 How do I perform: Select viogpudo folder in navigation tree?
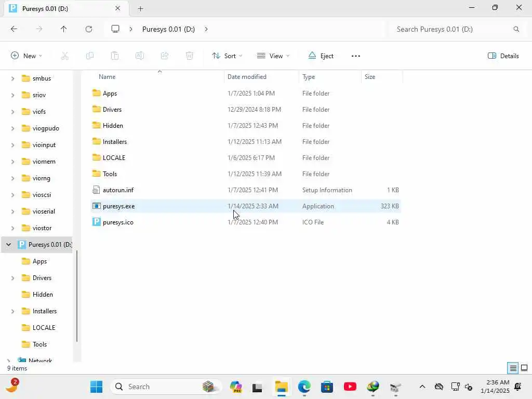pyautogui.click(x=40, y=128)
